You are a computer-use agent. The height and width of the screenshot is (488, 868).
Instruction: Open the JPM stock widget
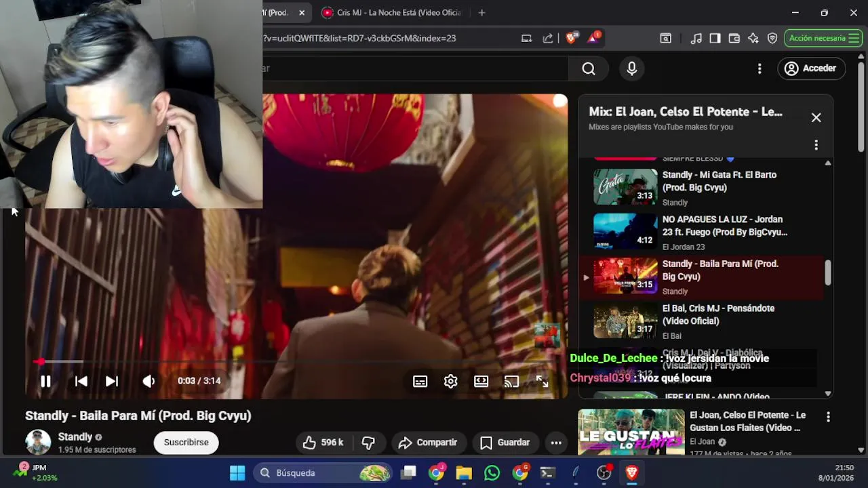coord(37,472)
